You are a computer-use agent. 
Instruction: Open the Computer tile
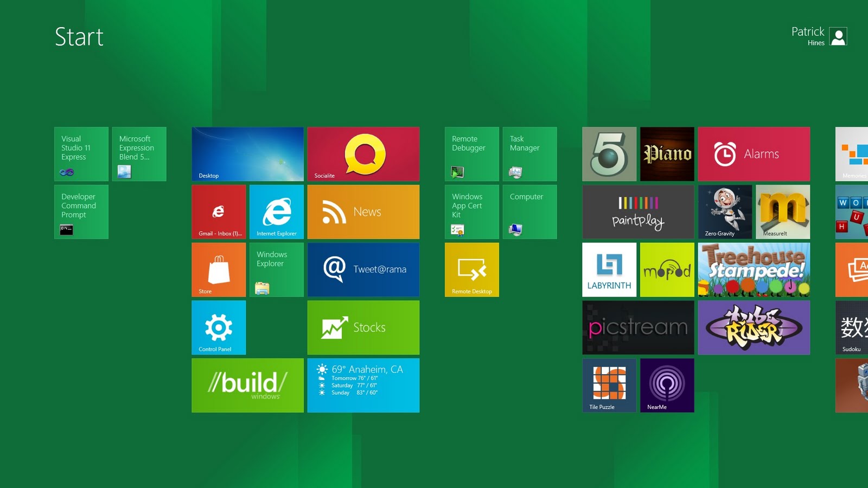(x=529, y=212)
